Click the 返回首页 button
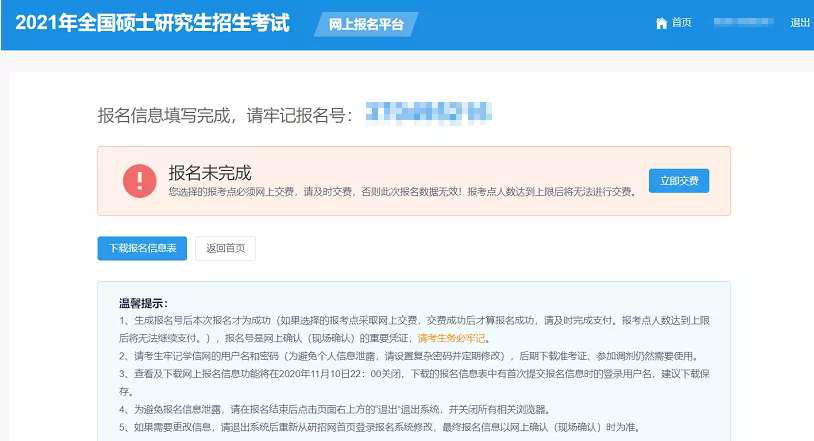This screenshot has height=441, width=814. click(x=225, y=248)
